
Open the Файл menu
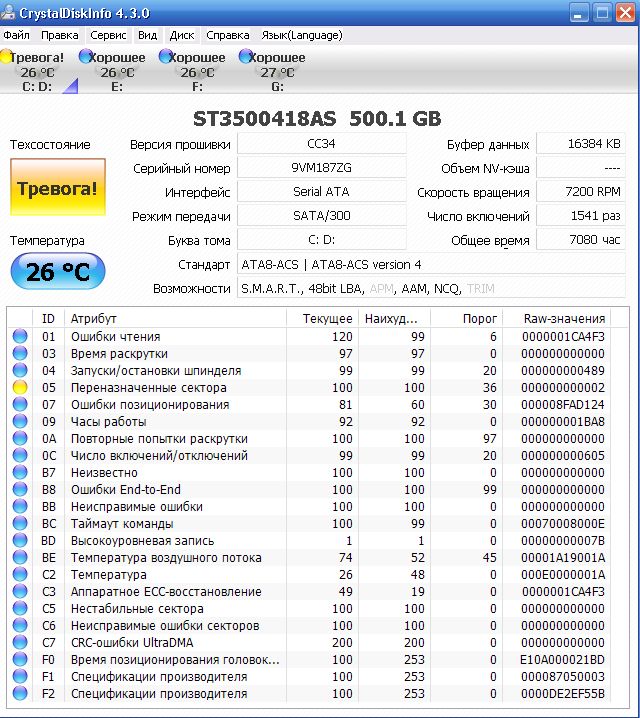point(16,35)
